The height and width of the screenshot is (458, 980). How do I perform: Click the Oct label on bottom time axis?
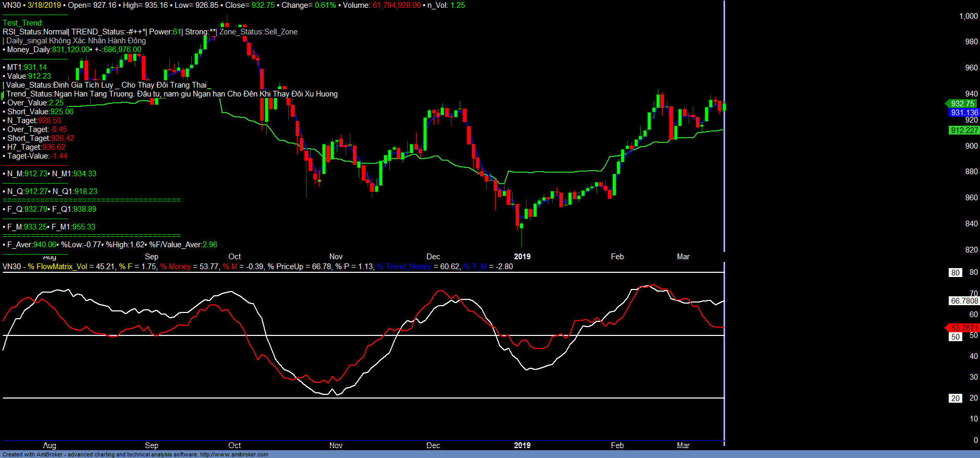[235, 445]
